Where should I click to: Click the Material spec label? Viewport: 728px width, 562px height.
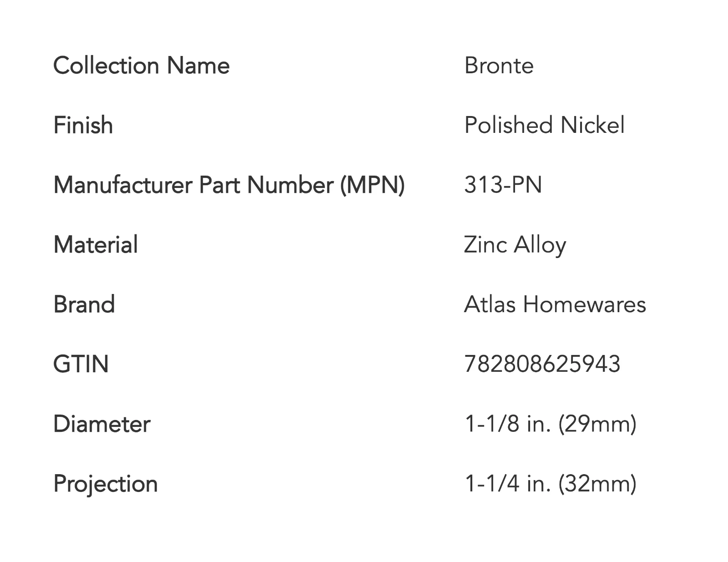point(96,245)
